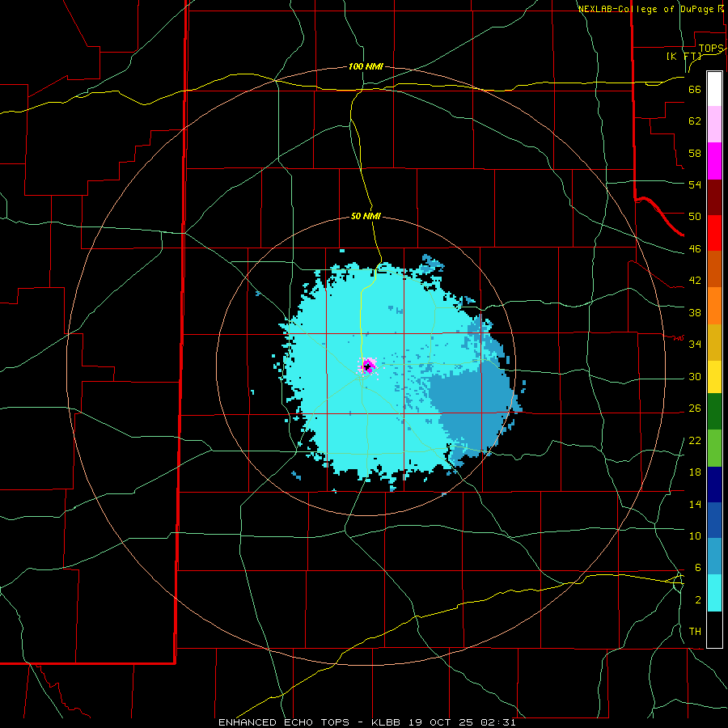Click the legend value 34
The image size is (728, 728).
click(695, 345)
